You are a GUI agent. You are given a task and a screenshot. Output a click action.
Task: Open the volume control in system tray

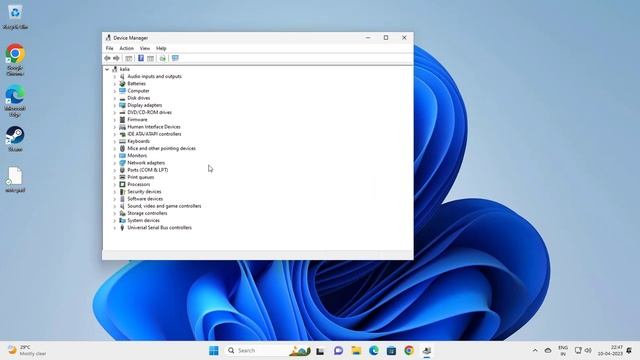588,351
